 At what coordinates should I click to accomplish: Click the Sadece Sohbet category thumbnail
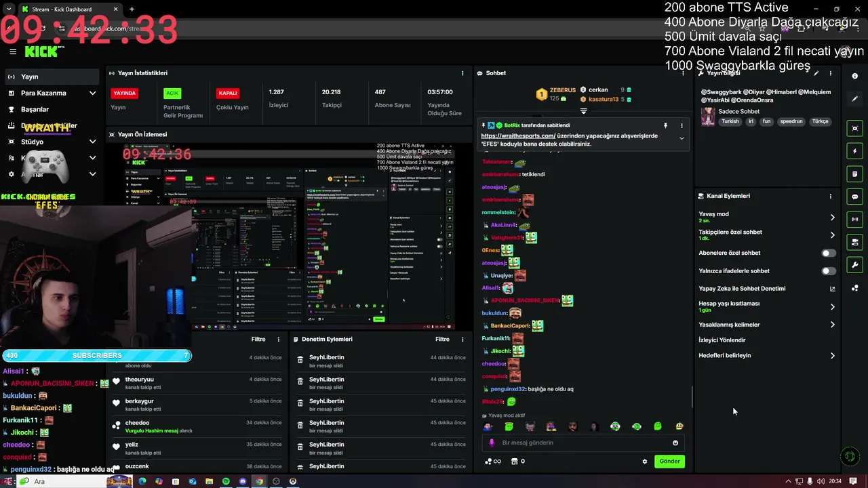[708, 116]
